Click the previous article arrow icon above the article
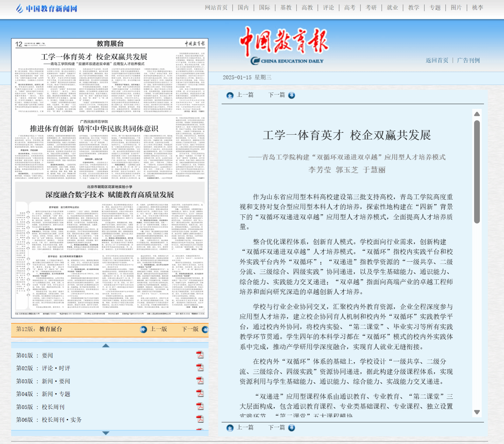Screen dimensions: 504x444 pos(230,95)
